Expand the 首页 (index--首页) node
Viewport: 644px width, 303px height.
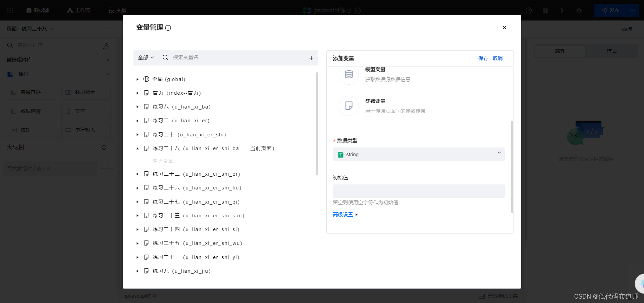point(138,93)
